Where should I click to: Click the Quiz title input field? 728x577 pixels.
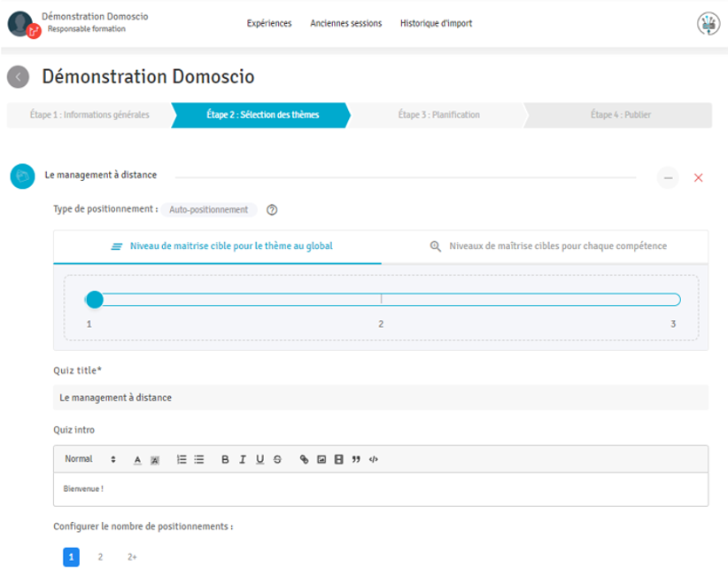pos(381,398)
